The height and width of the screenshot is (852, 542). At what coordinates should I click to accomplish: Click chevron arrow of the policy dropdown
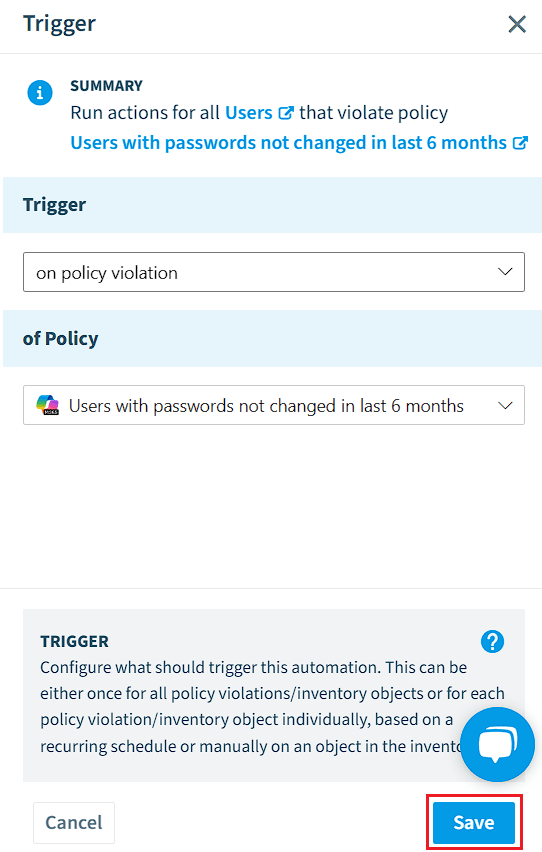click(x=505, y=405)
